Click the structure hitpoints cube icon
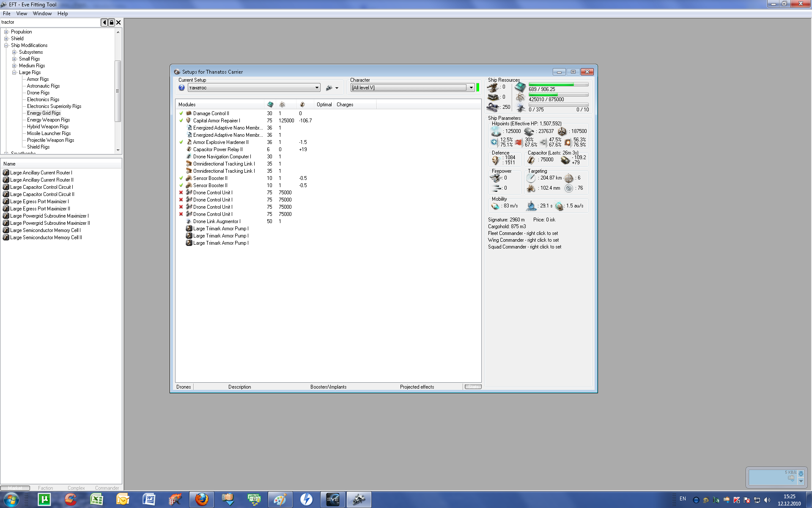The width and height of the screenshot is (812, 508). (562, 132)
